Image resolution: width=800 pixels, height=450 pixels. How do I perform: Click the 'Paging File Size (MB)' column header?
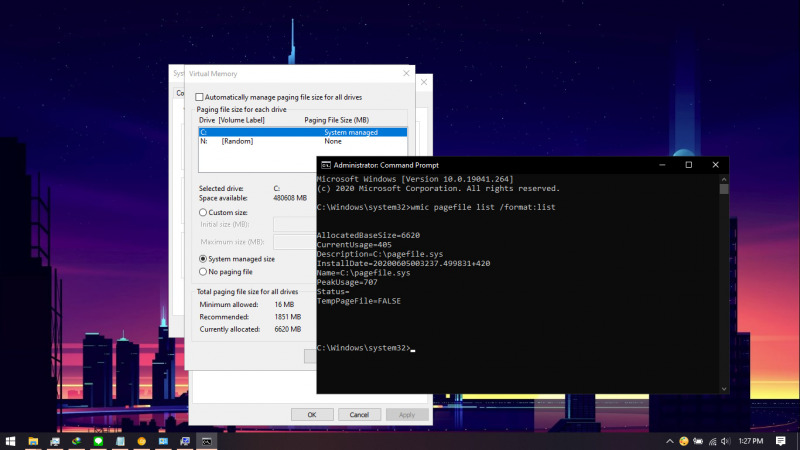point(336,120)
